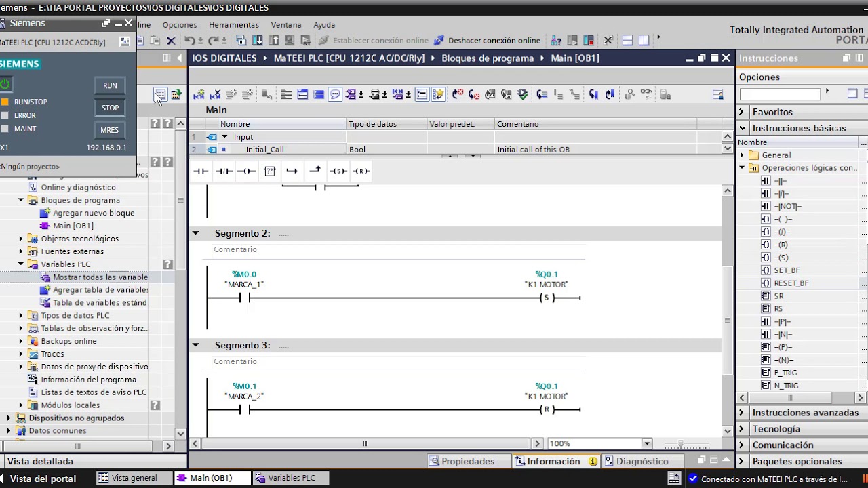This screenshot has height=488, width=868.
Task: Expand the Favoritos section
Action: 742,112
